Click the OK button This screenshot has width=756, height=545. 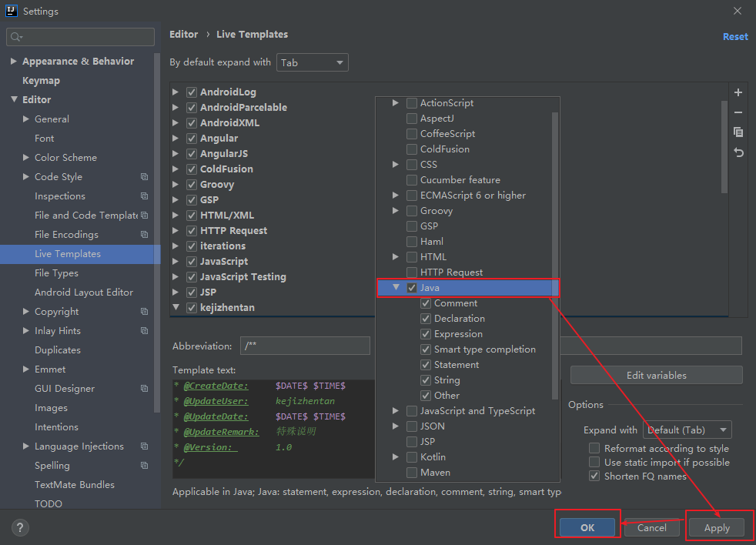pos(587,527)
